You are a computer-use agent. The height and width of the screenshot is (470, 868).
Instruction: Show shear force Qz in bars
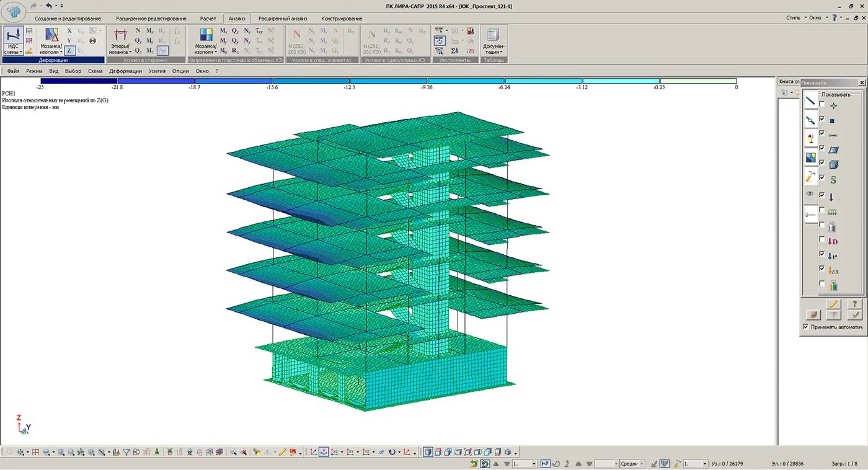coord(138,51)
